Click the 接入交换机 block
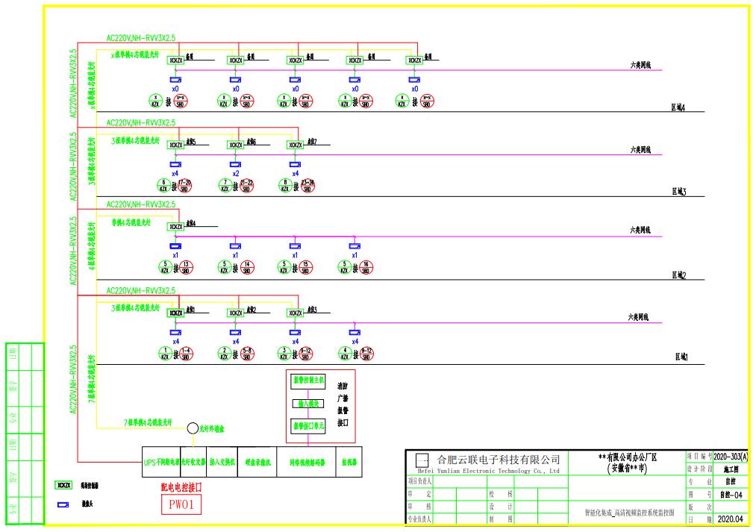The width and height of the screenshot is (756, 532). coord(221,462)
